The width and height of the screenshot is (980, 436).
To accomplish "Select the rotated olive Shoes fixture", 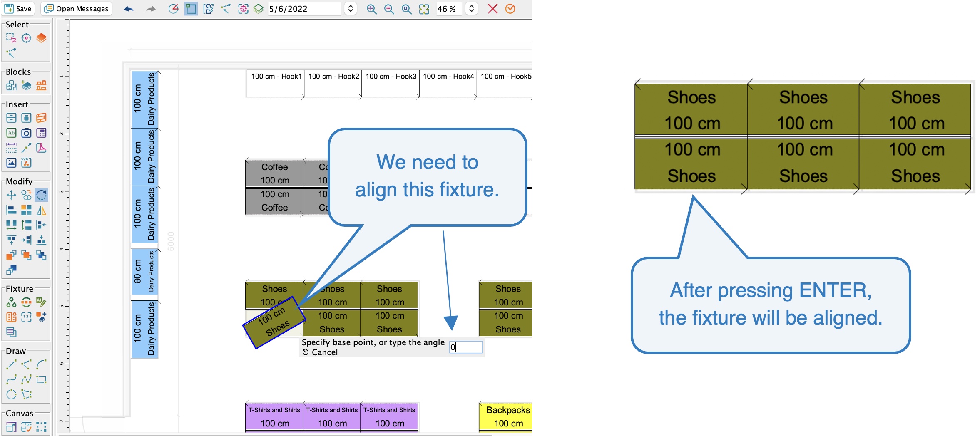I will coord(274,322).
